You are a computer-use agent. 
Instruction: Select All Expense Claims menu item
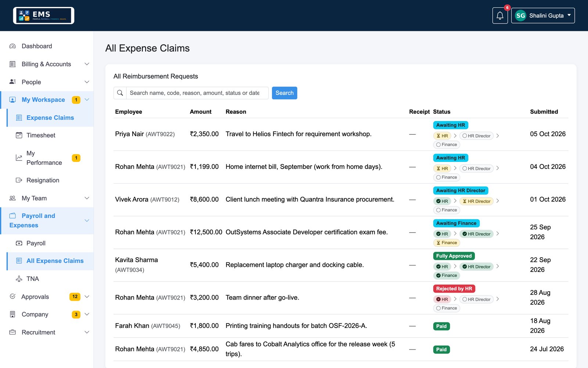(x=50, y=261)
